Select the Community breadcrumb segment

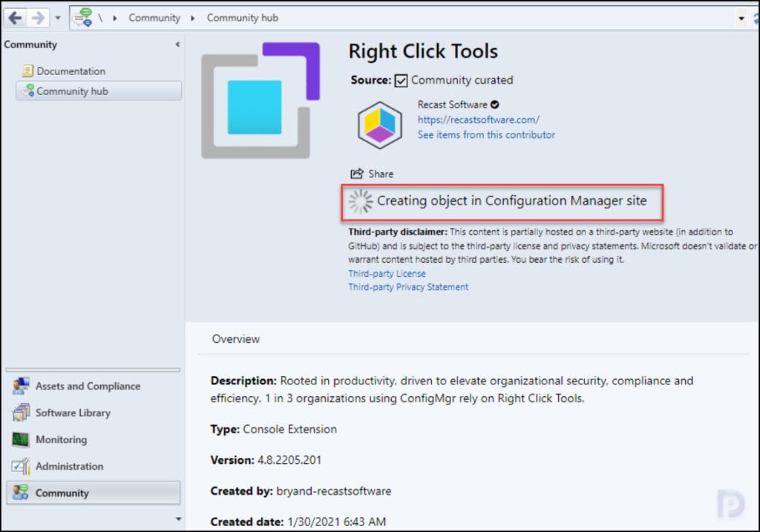(154, 18)
